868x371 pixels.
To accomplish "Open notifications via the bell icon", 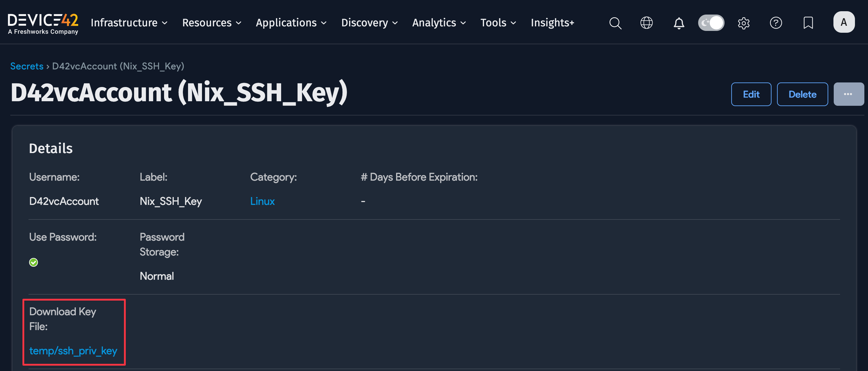I will pyautogui.click(x=679, y=23).
